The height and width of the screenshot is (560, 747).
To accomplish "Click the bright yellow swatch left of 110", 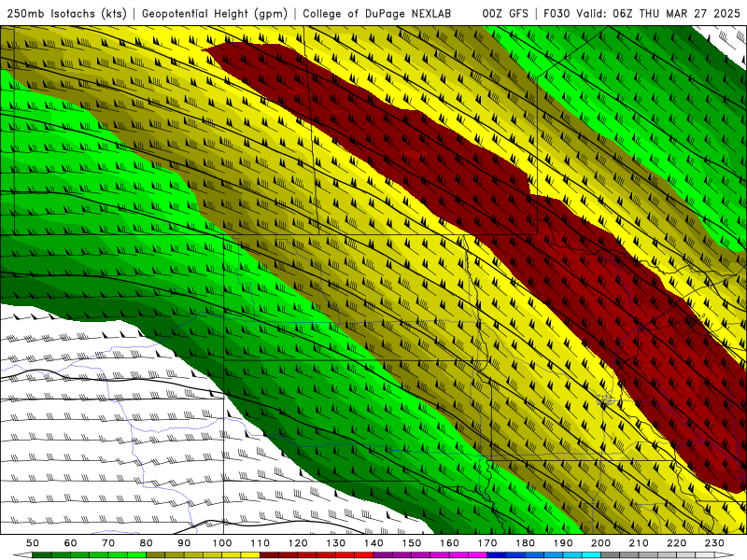I will [250, 555].
